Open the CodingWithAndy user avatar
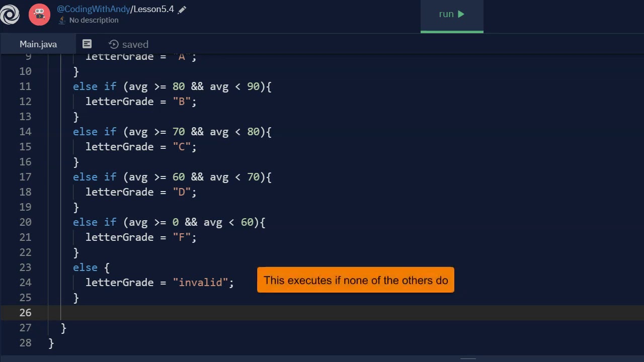Viewport: 644px width, 362px height. 39,14
